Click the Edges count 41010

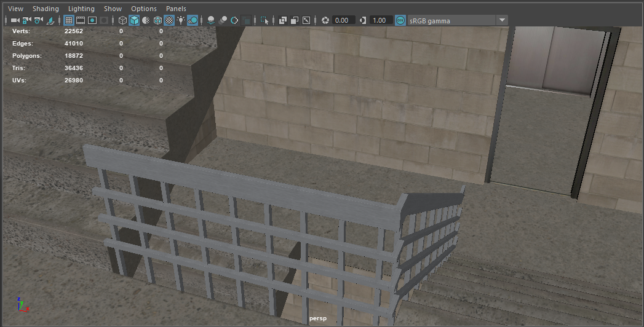click(74, 44)
